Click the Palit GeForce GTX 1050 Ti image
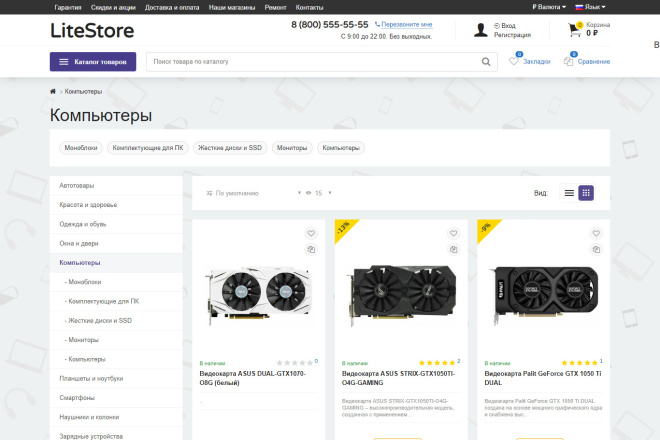Viewport: 660px width, 440px height. (543, 295)
